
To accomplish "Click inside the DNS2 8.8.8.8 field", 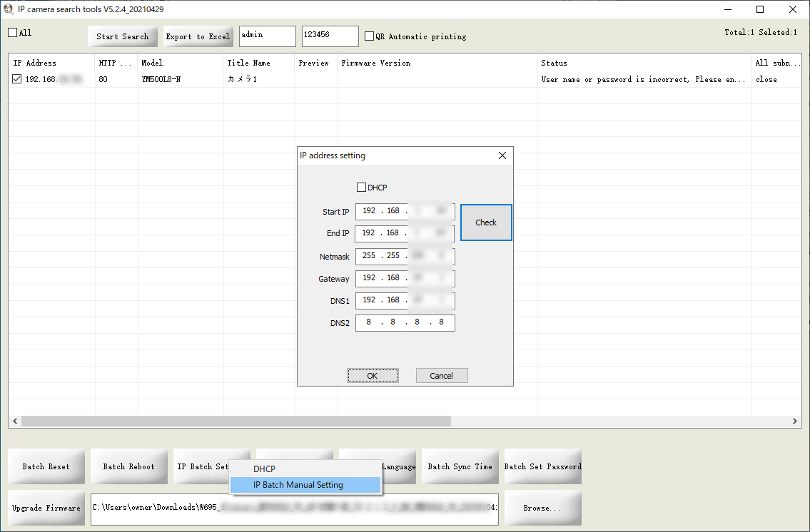I will coord(405,322).
